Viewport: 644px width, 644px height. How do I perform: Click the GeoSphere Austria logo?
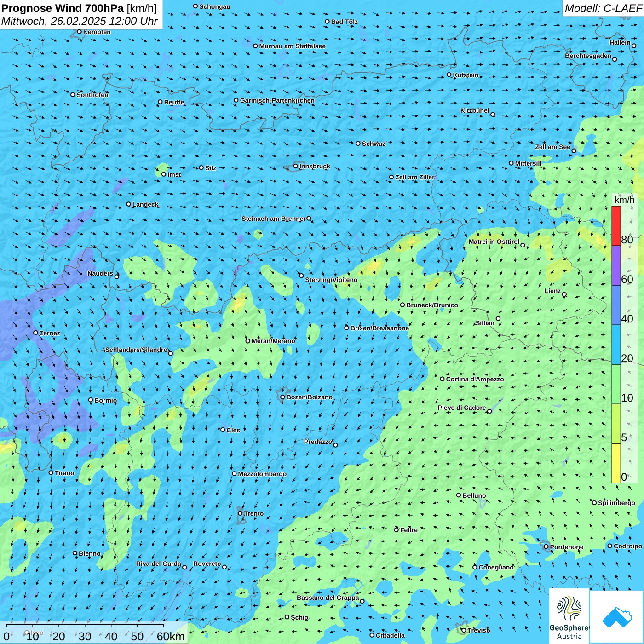pos(569,615)
